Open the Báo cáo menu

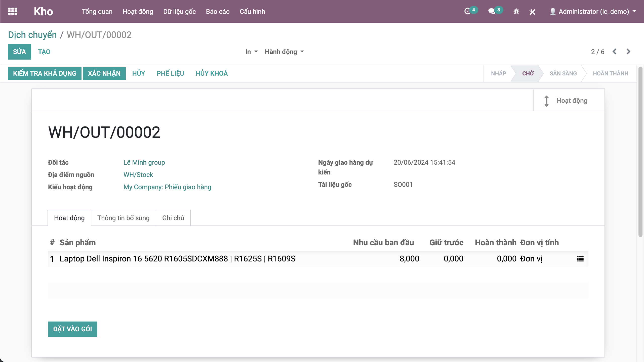point(218,12)
